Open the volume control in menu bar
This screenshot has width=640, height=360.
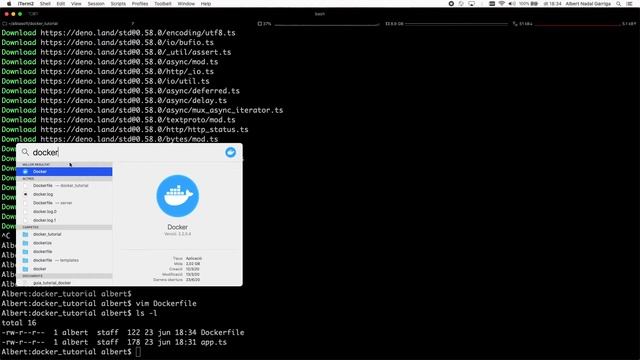click(512, 4)
